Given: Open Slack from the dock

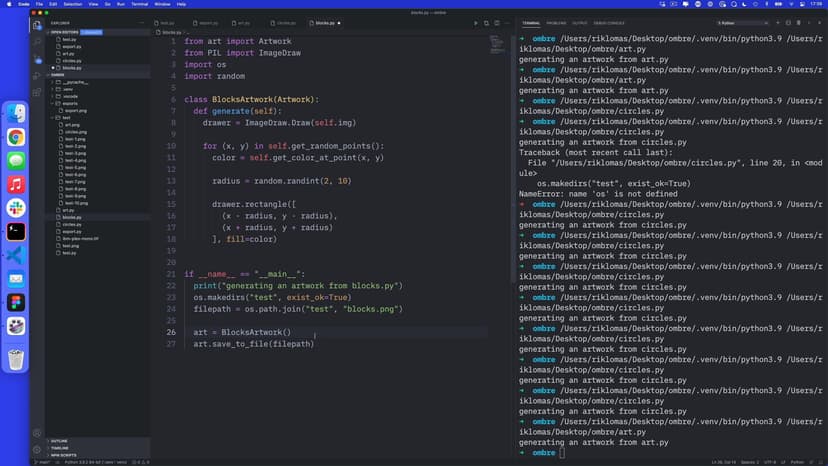Looking at the screenshot, I should 16,207.
